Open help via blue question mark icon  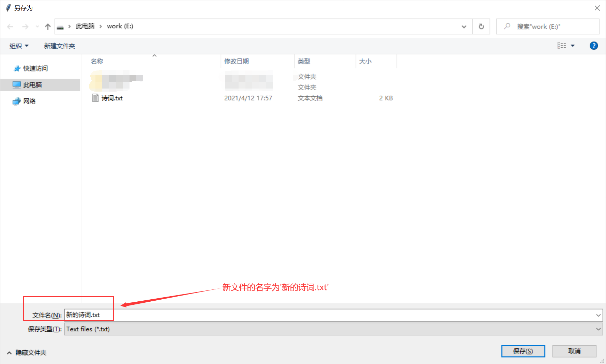pyautogui.click(x=593, y=46)
